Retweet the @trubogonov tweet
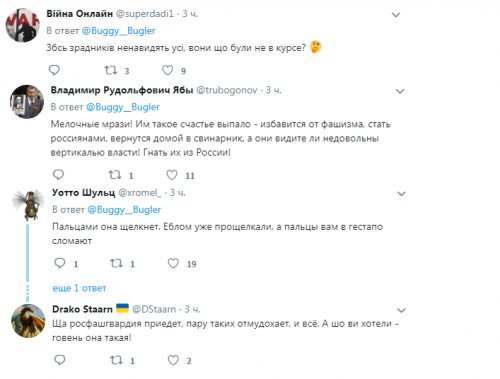 pyautogui.click(x=115, y=175)
